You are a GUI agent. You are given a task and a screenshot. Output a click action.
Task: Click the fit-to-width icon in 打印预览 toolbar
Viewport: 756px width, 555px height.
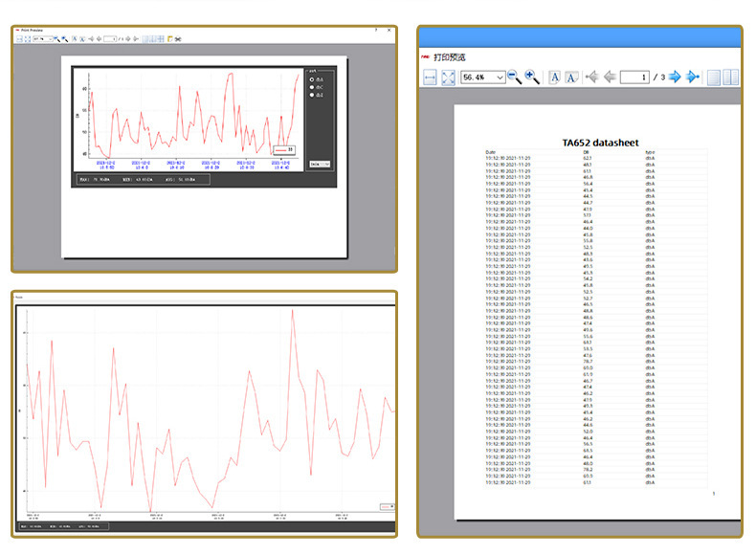430,78
